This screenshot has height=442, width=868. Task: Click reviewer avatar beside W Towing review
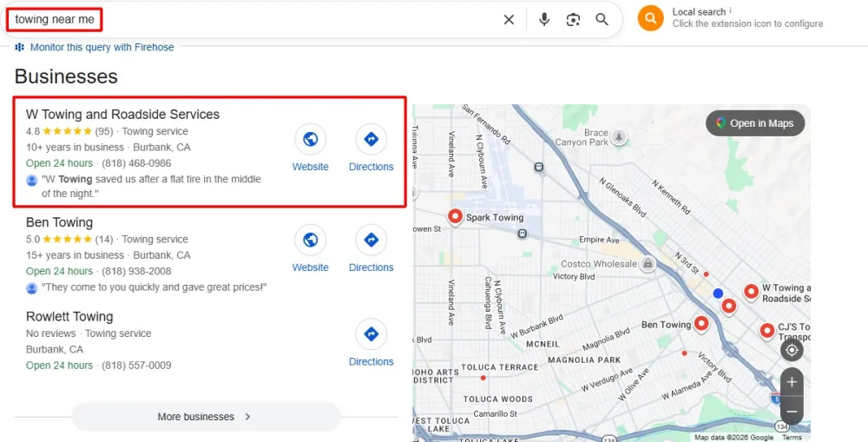click(31, 180)
